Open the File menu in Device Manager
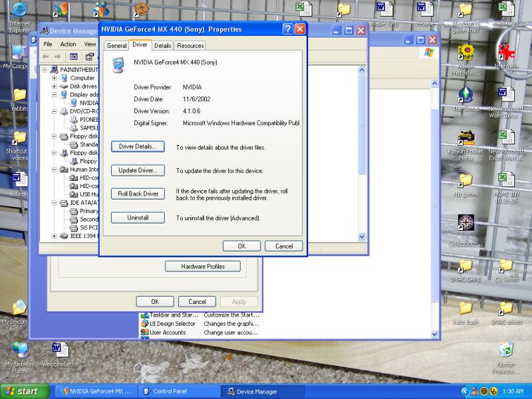Viewport: 532px width, 399px height. (48, 44)
